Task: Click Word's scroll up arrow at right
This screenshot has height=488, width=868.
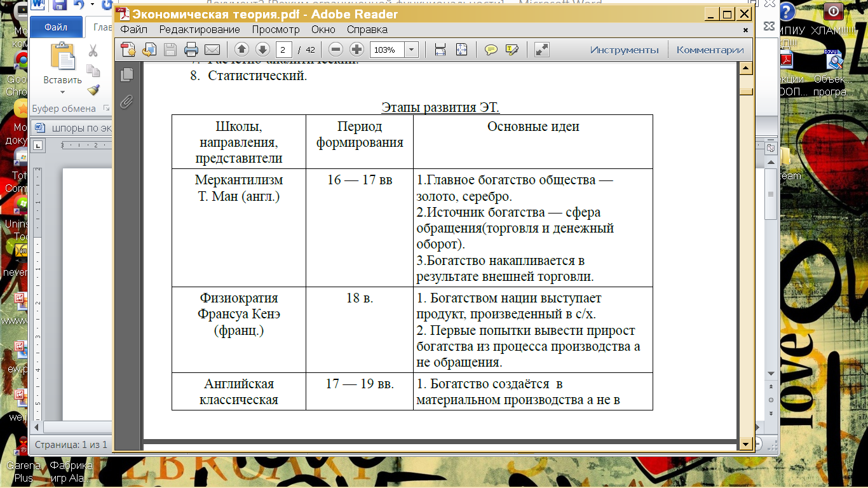Action: click(771, 161)
